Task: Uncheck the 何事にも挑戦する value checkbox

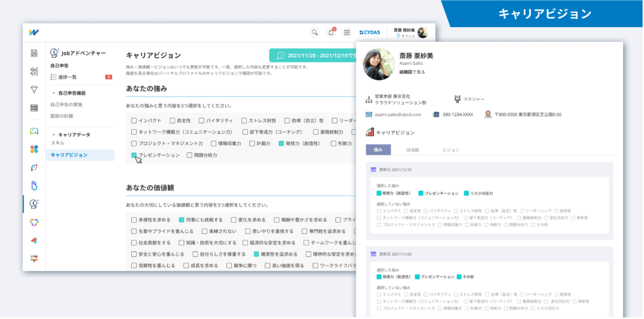Action: pos(182,220)
